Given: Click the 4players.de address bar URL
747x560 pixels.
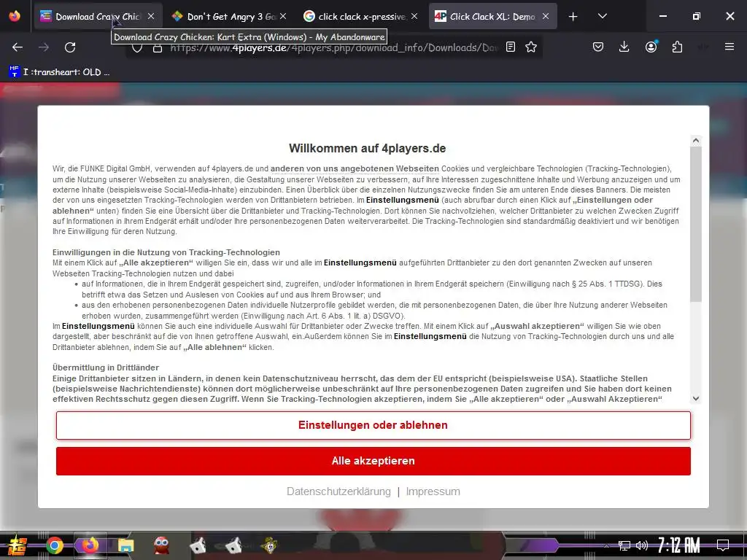Looking at the screenshot, I should [333, 47].
